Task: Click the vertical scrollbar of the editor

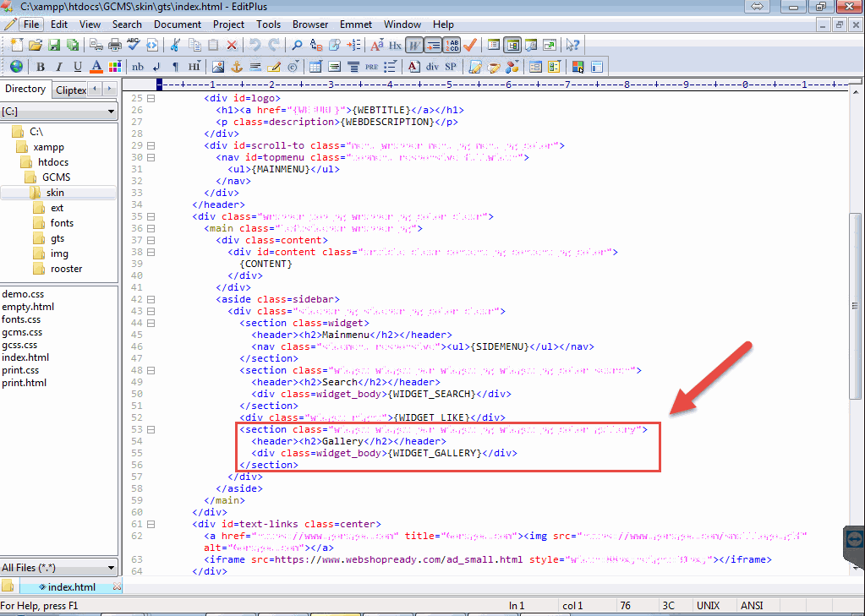Action: tap(855, 306)
